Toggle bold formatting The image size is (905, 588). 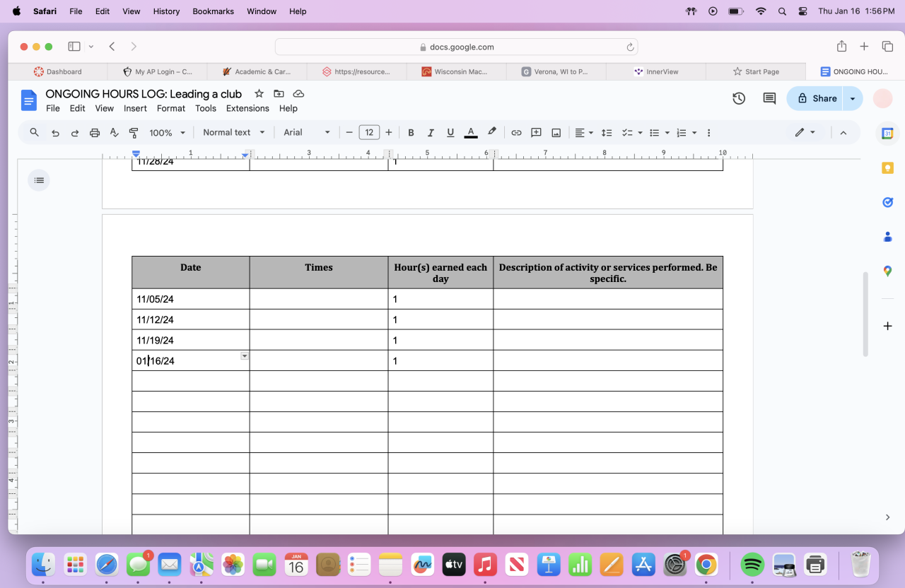coord(411,133)
